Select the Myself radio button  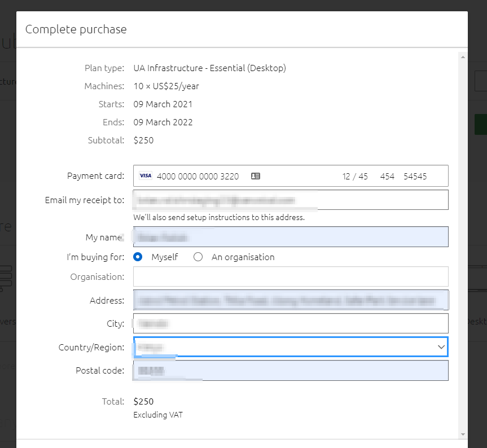[138, 257]
